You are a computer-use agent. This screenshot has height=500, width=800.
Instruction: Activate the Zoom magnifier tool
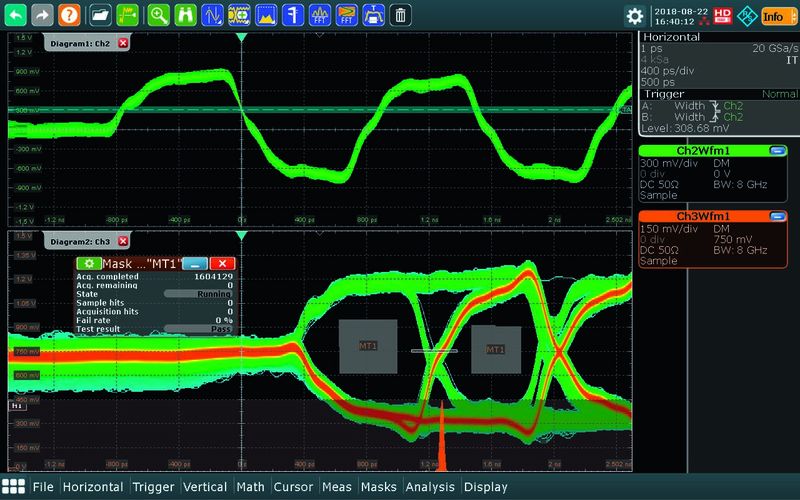pyautogui.click(x=159, y=15)
